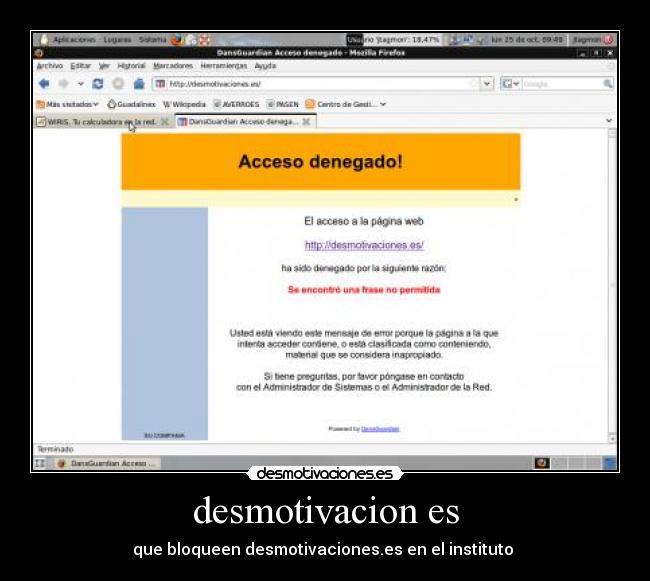The image size is (650, 581).
Task: Click the stop loading icon
Action: 118,84
